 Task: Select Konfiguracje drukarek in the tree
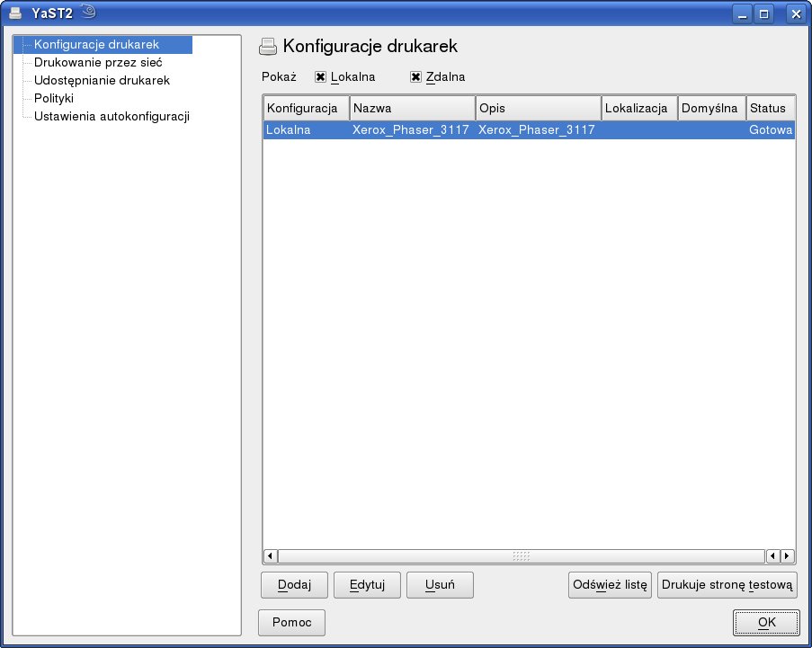[x=96, y=44]
